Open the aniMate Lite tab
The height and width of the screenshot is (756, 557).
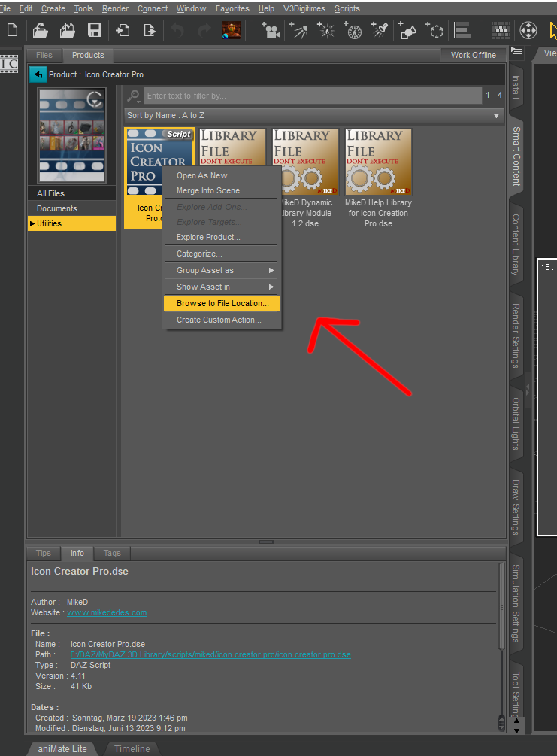[x=62, y=748]
